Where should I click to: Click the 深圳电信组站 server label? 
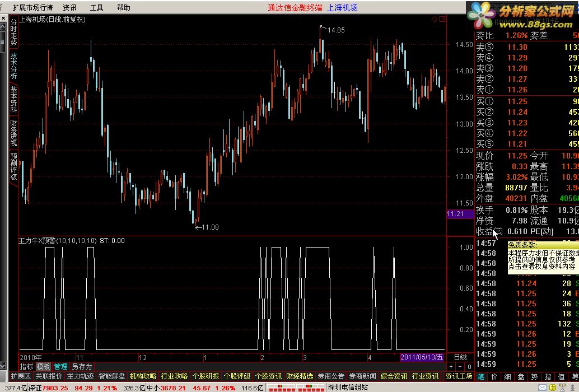pyautogui.click(x=348, y=388)
